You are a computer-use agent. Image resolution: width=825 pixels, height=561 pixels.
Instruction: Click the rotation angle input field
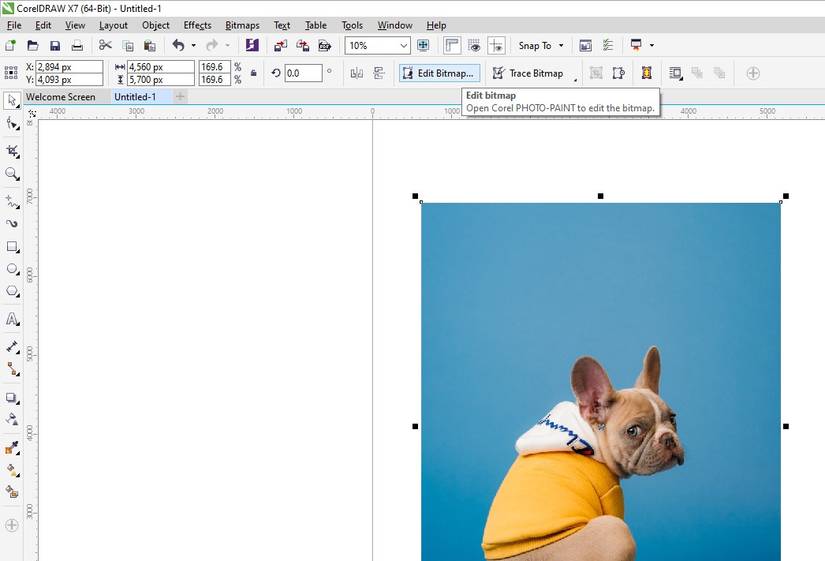point(303,73)
